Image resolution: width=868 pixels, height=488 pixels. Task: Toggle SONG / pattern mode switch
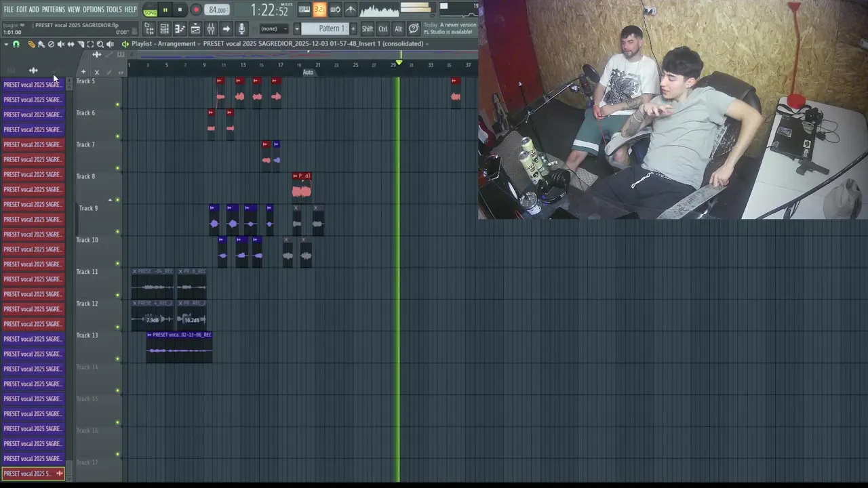[150, 10]
